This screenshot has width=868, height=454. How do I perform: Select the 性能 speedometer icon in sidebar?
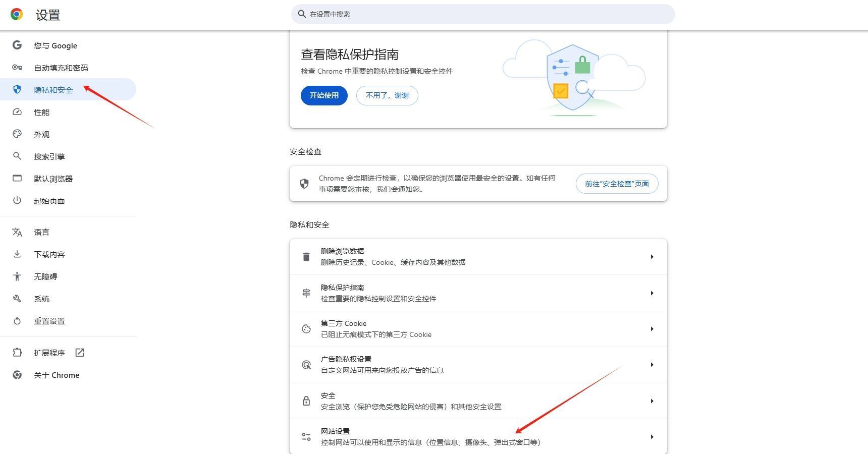pos(17,112)
